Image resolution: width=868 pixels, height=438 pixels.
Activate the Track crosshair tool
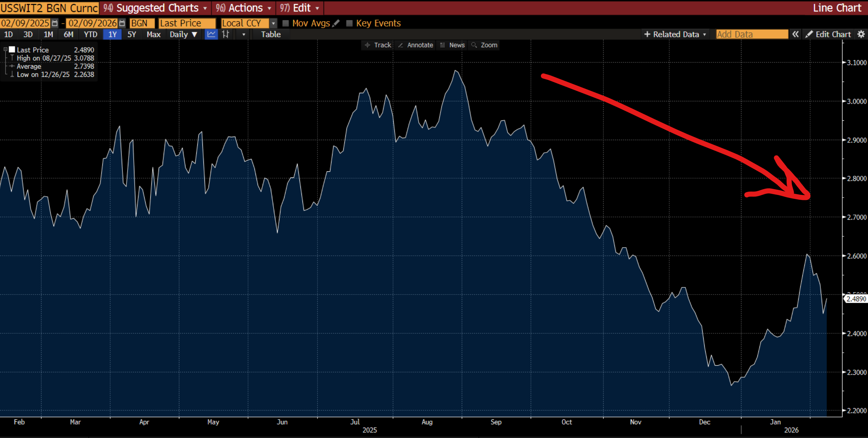(x=378, y=45)
